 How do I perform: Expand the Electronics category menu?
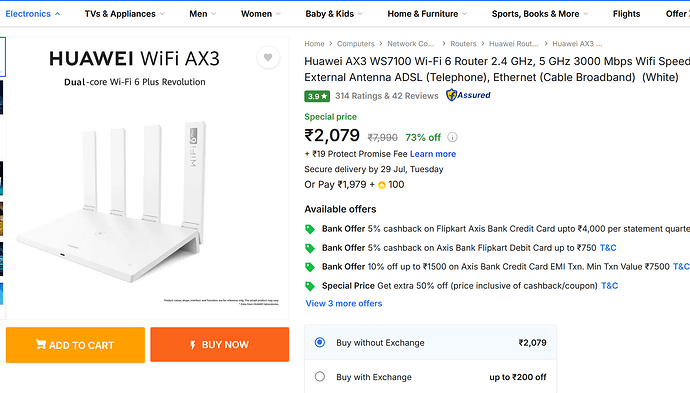pyautogui.click(x=33, y=14)
